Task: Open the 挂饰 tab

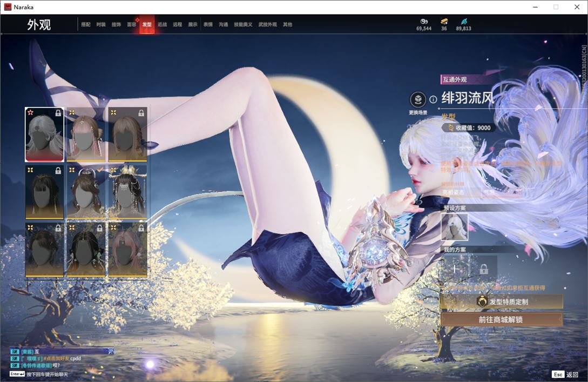Action: [116, 24]
